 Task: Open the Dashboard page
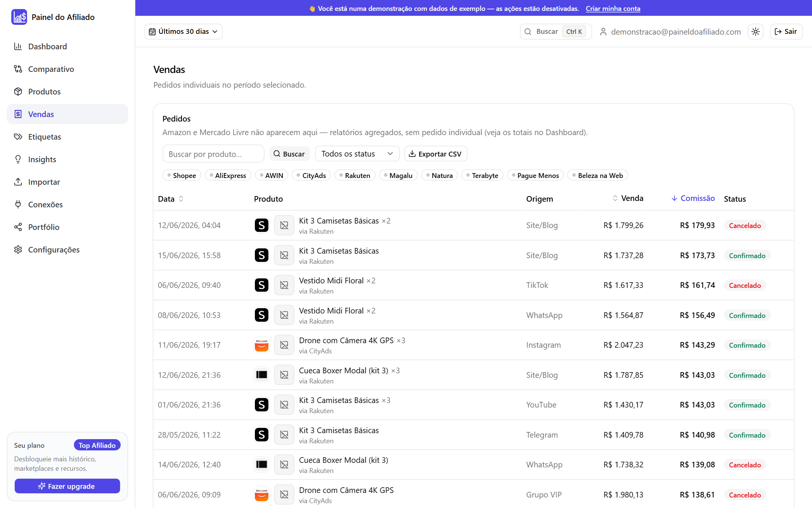tap(67, 46)
